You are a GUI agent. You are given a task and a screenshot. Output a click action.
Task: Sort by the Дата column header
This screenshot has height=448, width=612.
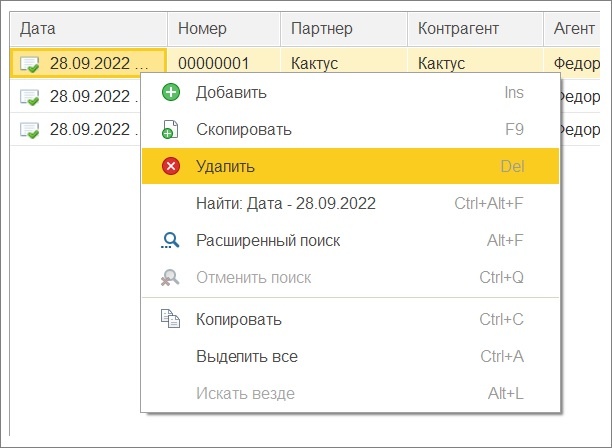89,29
